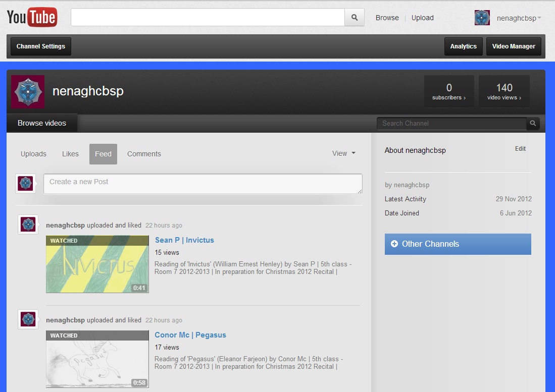Screen dimensions: 555x392
Task: Open the Pegasus video thumbnail
Action: 97,359
